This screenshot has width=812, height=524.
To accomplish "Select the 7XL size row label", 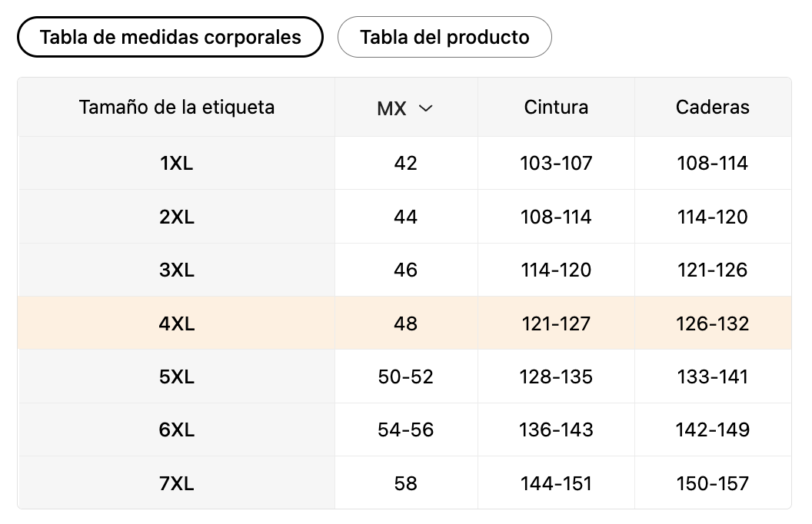I will [176, 483].
